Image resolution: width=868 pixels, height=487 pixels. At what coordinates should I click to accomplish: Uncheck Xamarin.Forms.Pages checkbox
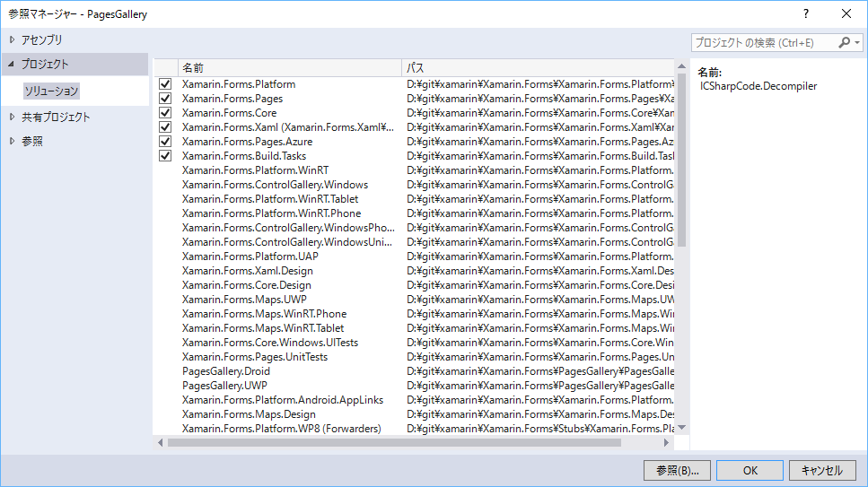point(165,99)
